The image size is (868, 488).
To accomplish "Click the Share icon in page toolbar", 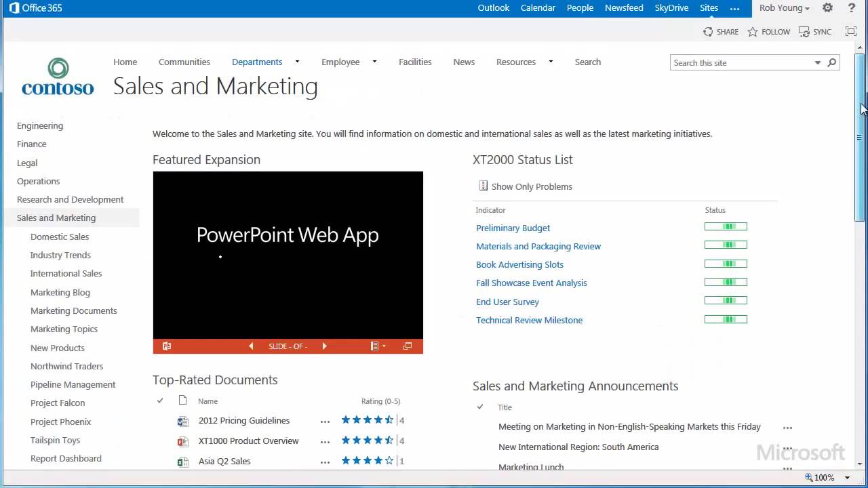I will (708, 32).
